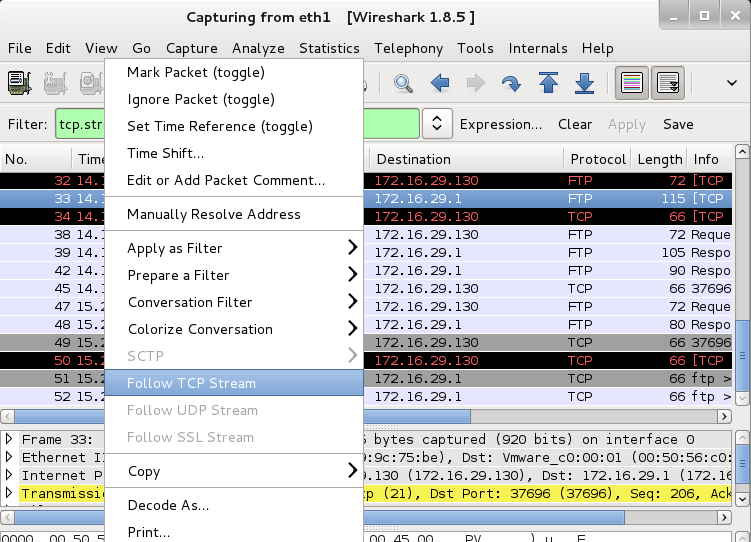The width and height of the screenshot is (751, 542).
Task: Open the Expression... filter builder
Action: pyautogui.click(x=501, y=124)
